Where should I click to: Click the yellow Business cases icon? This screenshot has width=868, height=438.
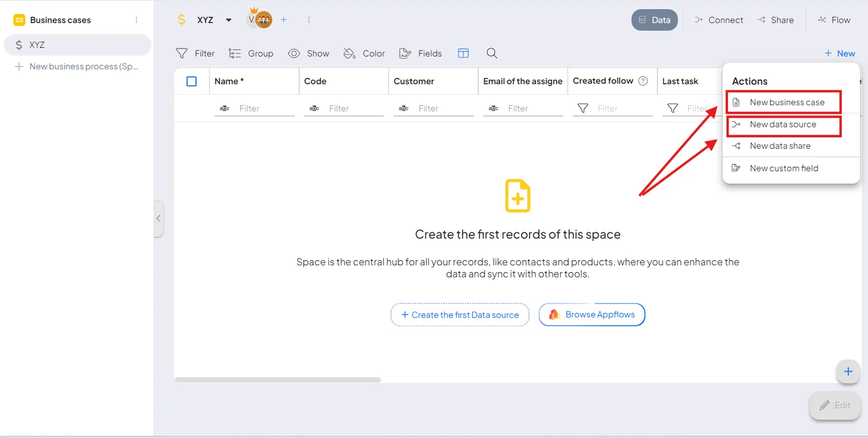tap(20, 20)
